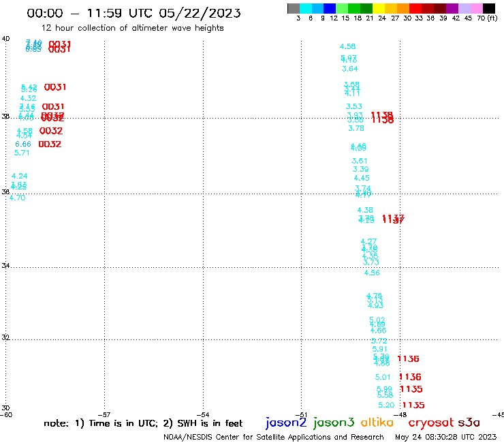This screenshot has width=504, height=443.
Task: Select the purple swatch in the color legend
Action: 452,8
